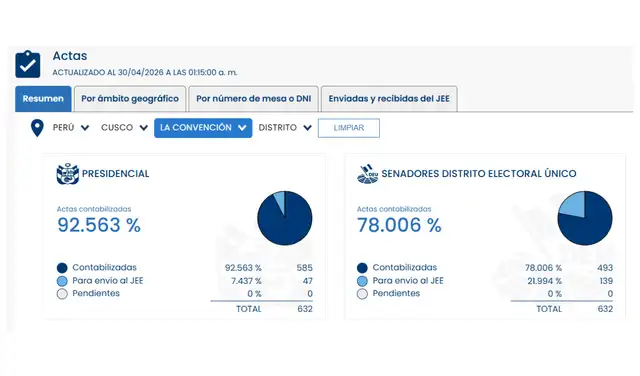Click the 585 contabilizadas count
The width and height of the screenshot is (640, 376).
coord(304,268)
